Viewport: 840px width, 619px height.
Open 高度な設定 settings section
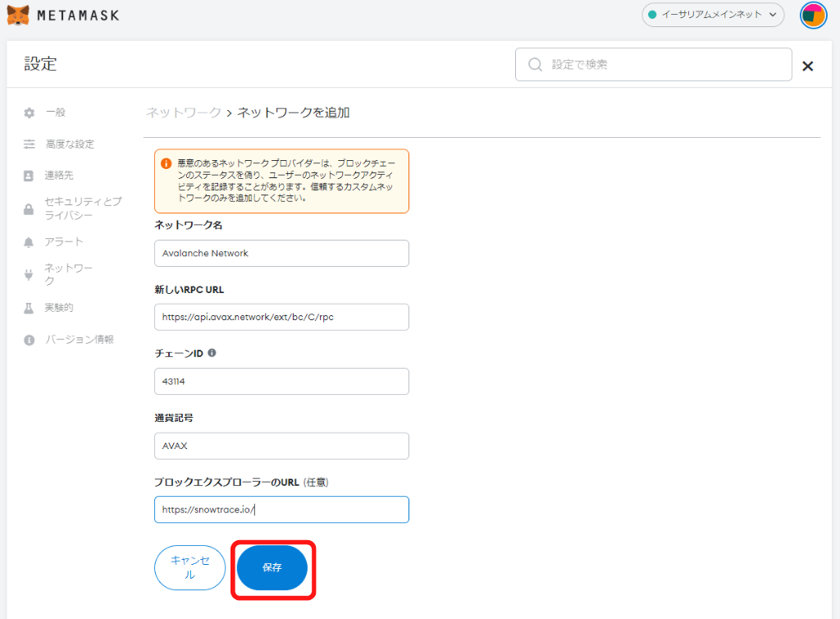70,144
